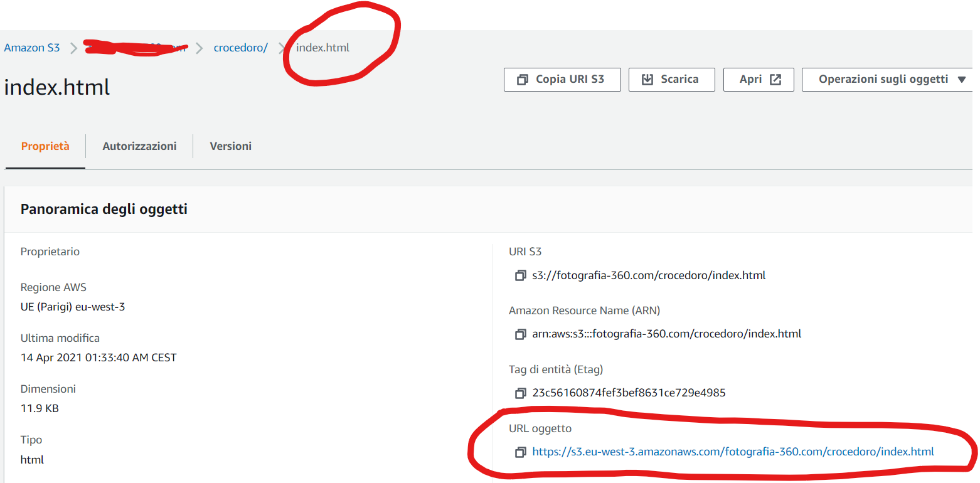Image resolution: width=980 pixels, height=483 pixels.
Task: Open the object with the Apri button
Action: click(759, 80)
